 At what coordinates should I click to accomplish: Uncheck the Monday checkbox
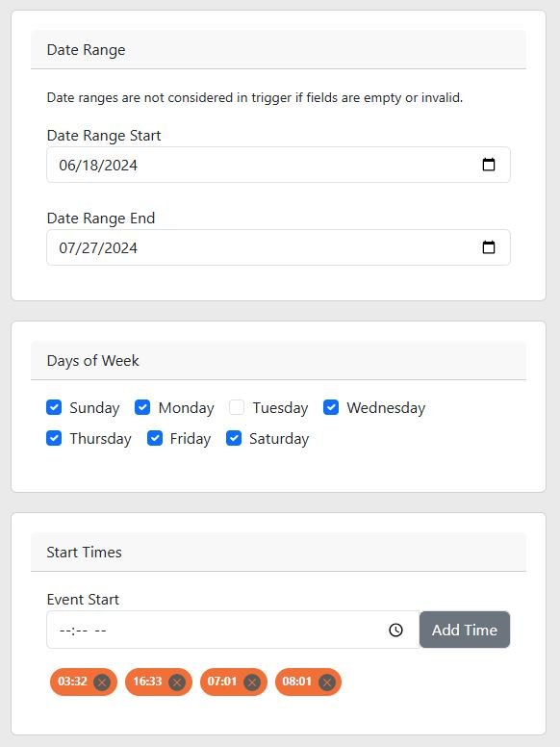point(142,407)
